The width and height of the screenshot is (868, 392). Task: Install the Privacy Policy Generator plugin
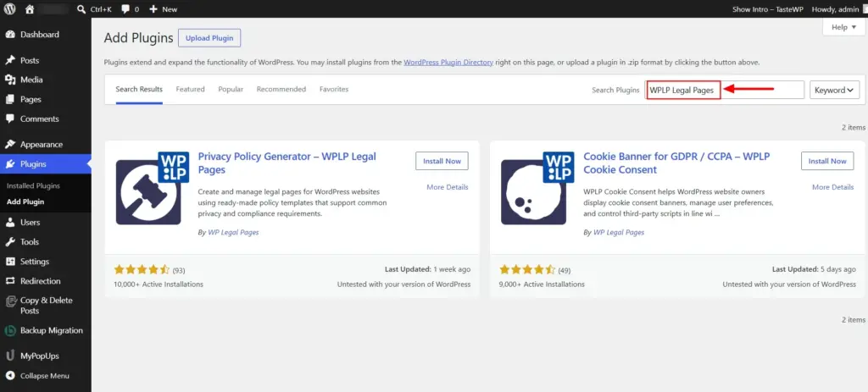coord(442,161)
